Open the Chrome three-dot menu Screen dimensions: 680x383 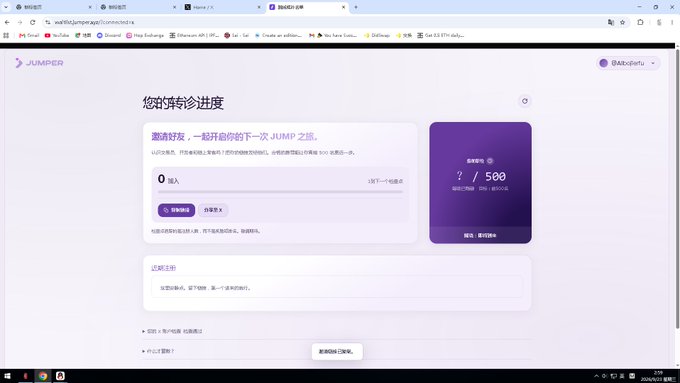673,22
